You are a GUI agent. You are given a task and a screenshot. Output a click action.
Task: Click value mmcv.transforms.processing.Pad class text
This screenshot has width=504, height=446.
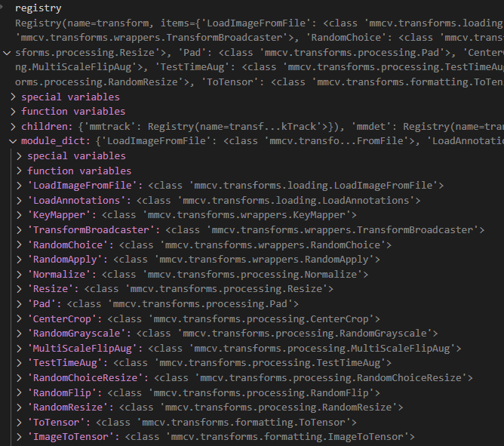(183, 304)
